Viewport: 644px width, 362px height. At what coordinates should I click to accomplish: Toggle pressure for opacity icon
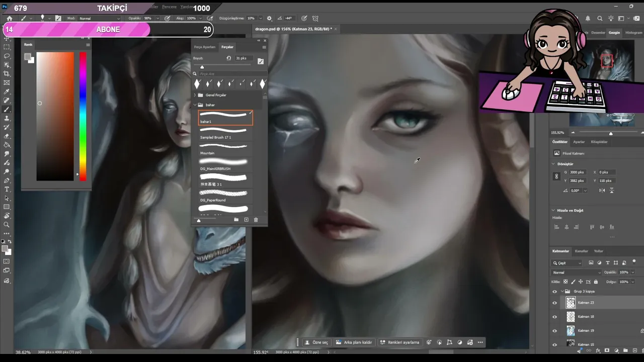[x=168, y=18]
